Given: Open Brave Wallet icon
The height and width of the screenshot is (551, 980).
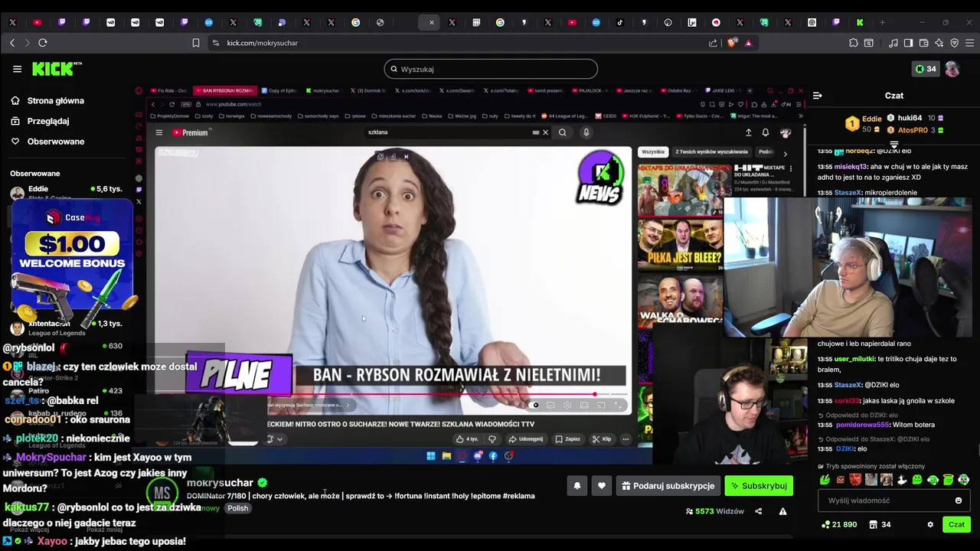Looking at the screenshot, I should (x=924, y=43).
